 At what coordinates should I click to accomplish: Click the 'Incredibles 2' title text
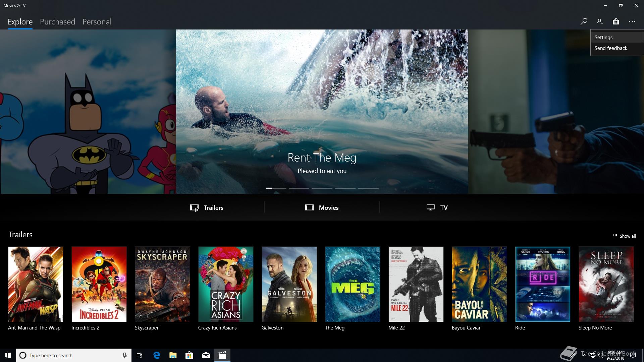coord(86,328)
